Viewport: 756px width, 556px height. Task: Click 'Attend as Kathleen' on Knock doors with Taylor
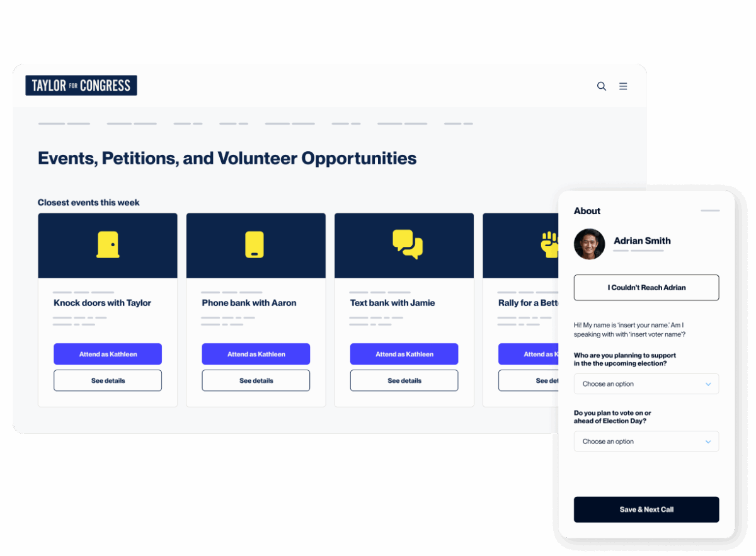[107, 354]
